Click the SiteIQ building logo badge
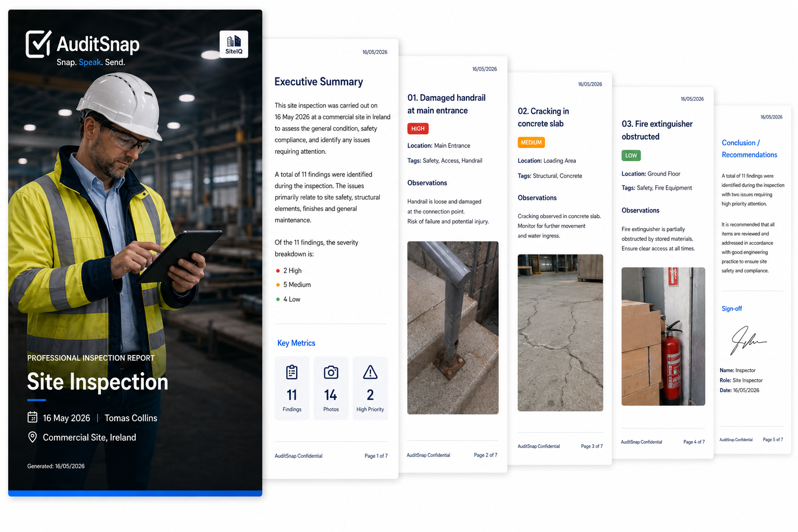The height and width of the screenshot is (532, 798). point(234,44)
